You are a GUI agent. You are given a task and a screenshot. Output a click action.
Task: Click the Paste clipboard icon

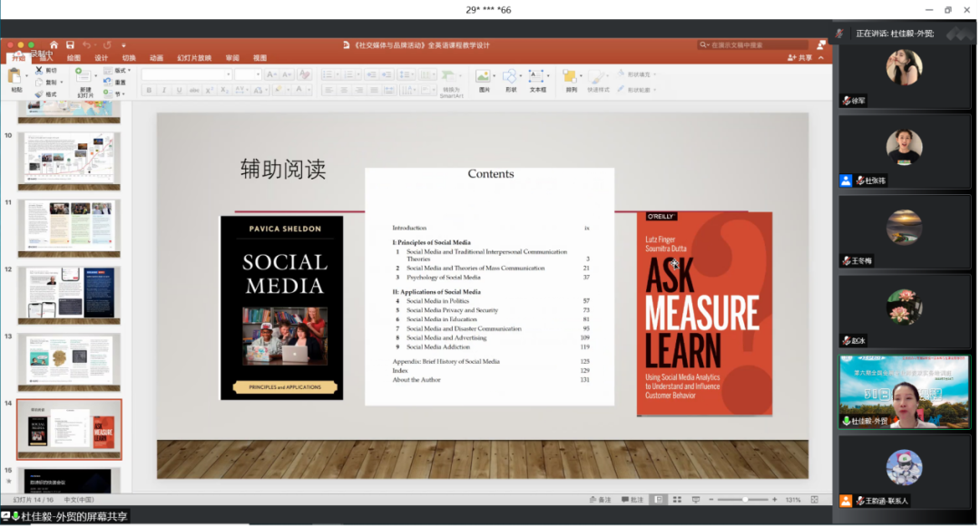coord(14,77)
